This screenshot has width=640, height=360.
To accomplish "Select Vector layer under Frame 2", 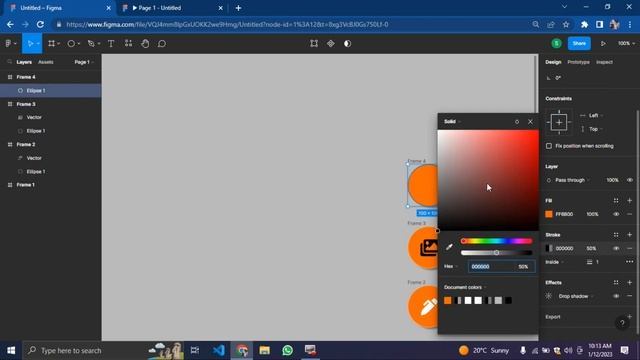I will pyautogui.click(x=51, y=158).
